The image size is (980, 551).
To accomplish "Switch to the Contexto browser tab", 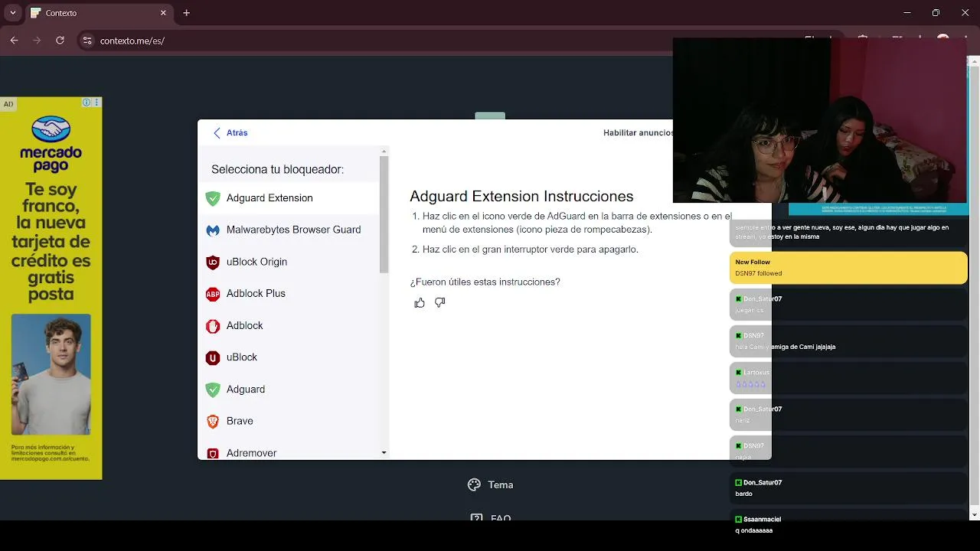I will [98, 13].
